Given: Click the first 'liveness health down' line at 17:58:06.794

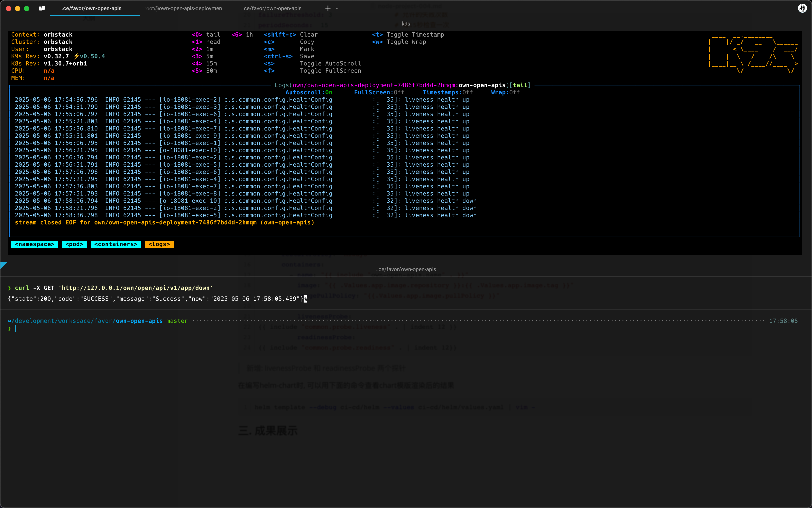Looking at the screenshot, I should click(246, 200).
